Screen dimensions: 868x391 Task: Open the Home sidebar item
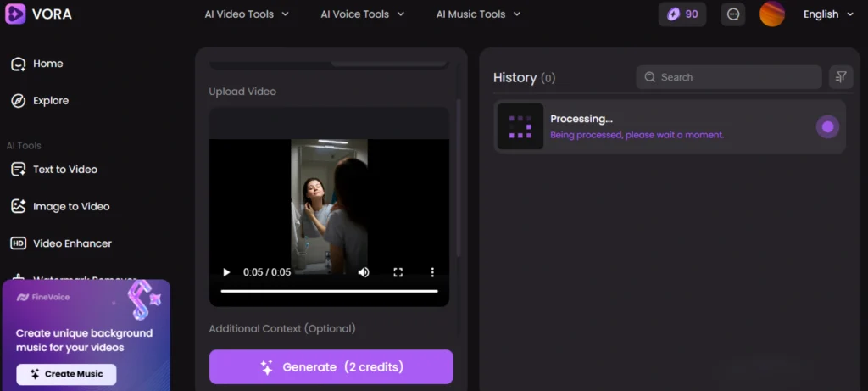click(37, 64)
